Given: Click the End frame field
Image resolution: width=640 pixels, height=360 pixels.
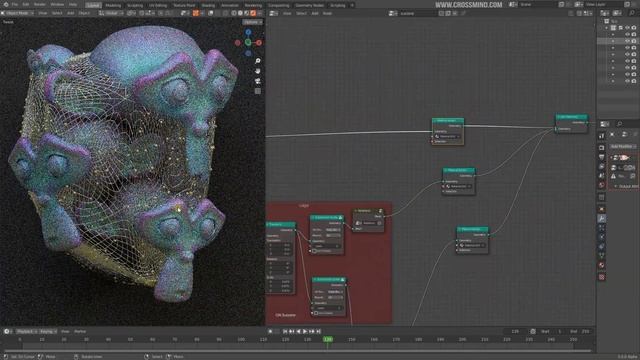Looking at the screenshot, I should click(580, 332).
